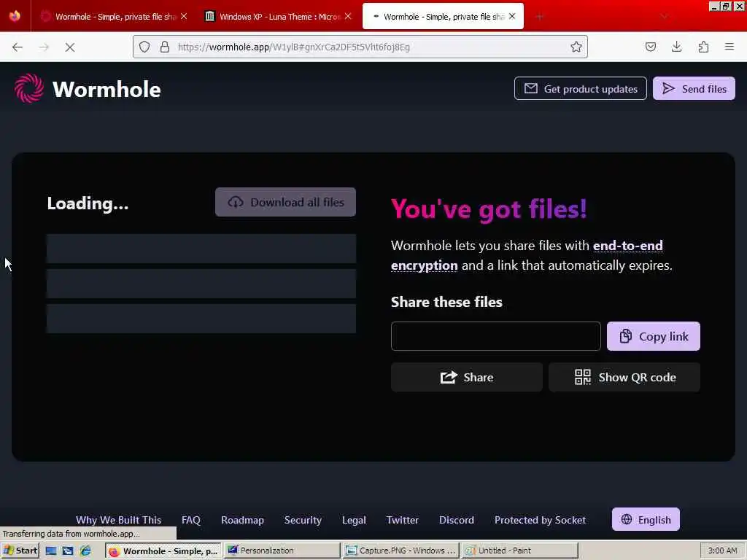
Task: Open the extensions puzzle icon
Action: tap(703, 47)
